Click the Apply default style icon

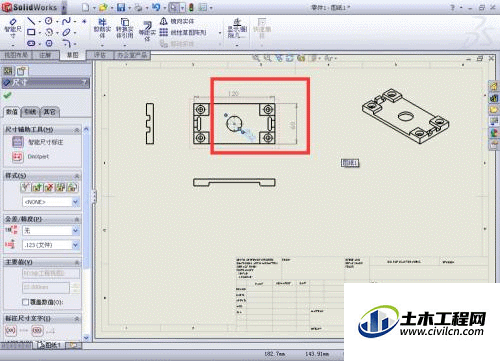pos(25,187)
